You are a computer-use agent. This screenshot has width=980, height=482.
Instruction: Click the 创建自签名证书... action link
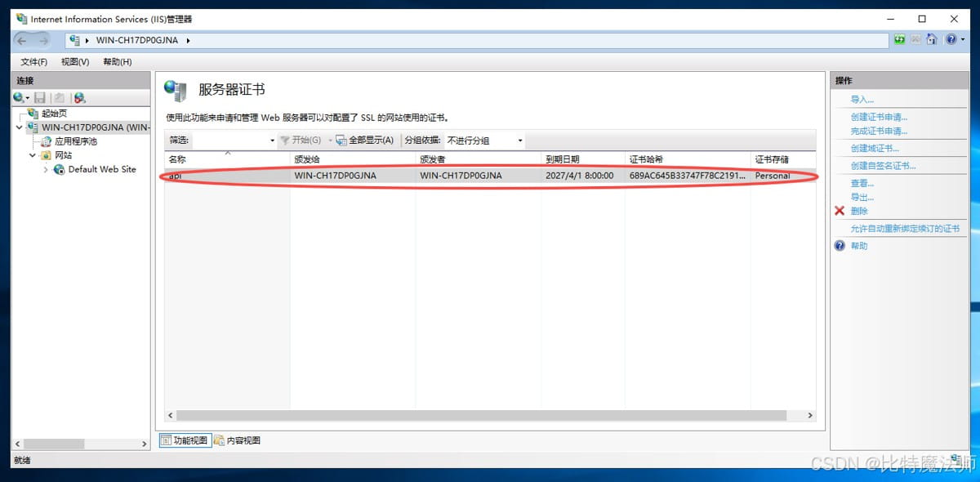(x=884, y=166)
